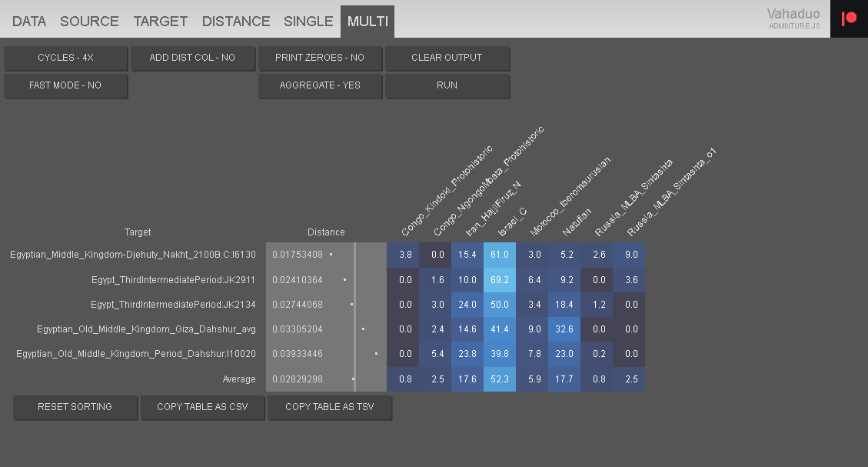Change the CYCLES - 4X setting
868x467 pixels.
tap(65, 58)
